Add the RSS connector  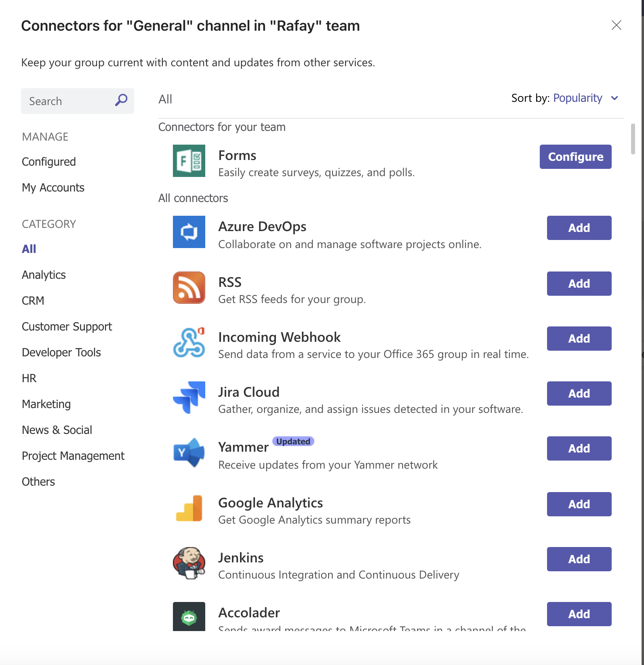[x=579, y=284]
